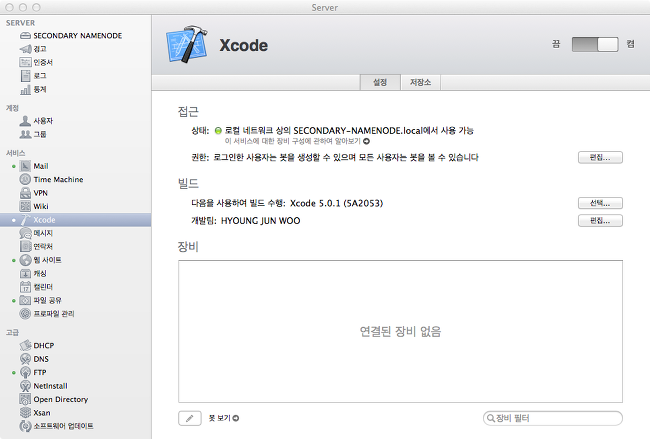Open the 메시지 messages service icon
The height and width of the screenshot is (439, 650).
pyautogui.click(x=25, y=233)
